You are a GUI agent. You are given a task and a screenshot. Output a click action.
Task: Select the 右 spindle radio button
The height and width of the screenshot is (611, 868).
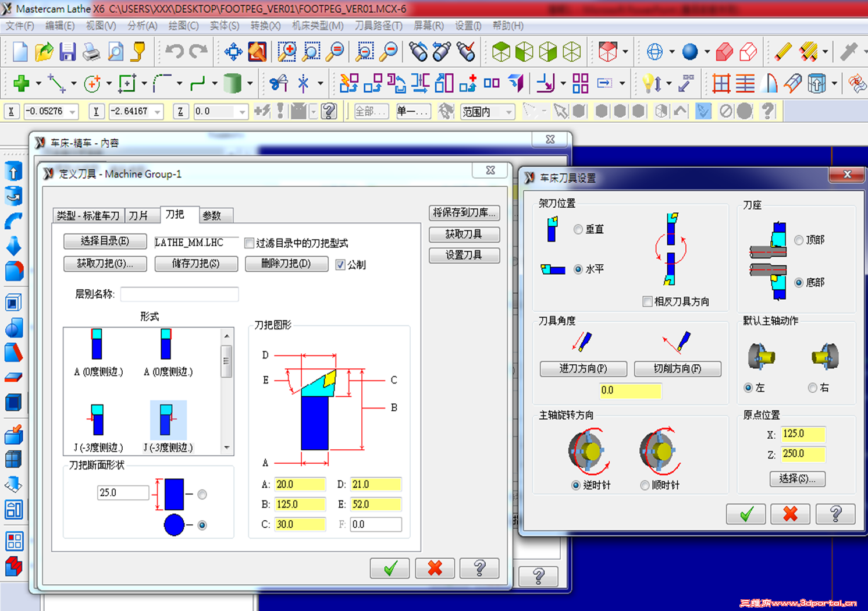point(812,388)
